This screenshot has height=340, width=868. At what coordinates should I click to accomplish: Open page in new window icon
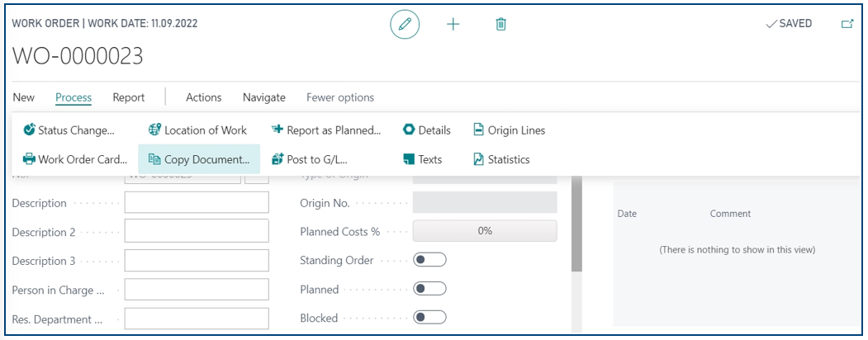point(847,24)
